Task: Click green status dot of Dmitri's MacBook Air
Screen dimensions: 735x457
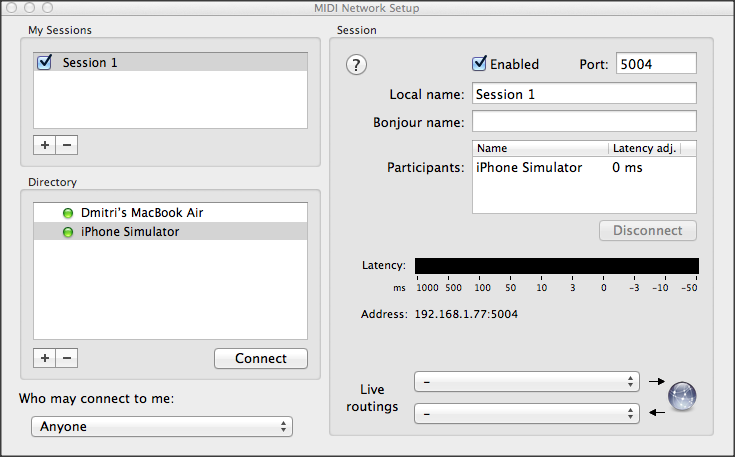Action: coord(68,213)
